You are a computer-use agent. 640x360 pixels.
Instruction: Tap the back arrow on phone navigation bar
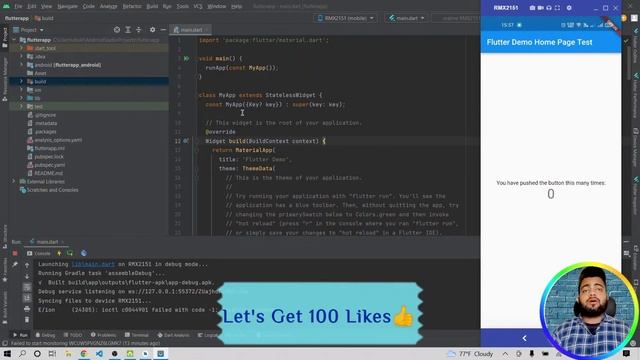tap(524, 338)
